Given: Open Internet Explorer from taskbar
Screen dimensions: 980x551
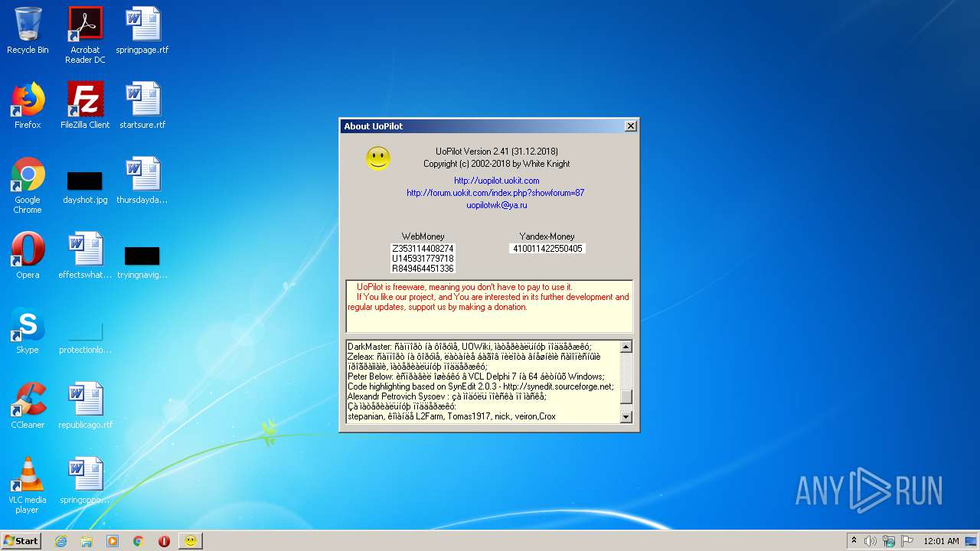Looking at the screenshot, I should [x=60, y=541].
